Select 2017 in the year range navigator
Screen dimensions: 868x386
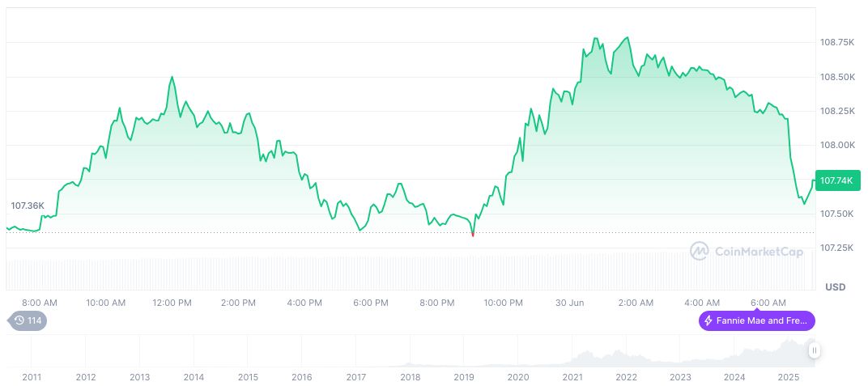356,377
